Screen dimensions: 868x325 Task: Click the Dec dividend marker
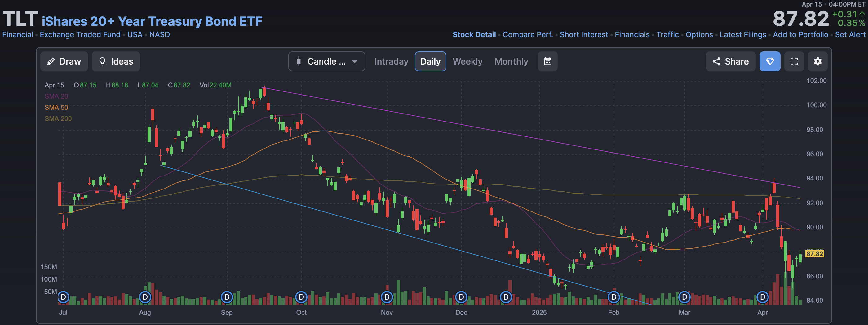click(461, 297)
